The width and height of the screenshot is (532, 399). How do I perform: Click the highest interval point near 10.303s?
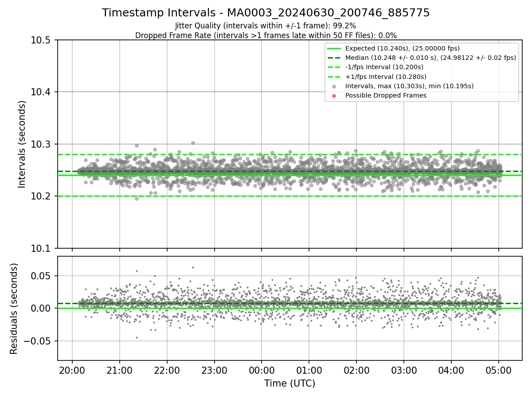(x=193, y=143)
